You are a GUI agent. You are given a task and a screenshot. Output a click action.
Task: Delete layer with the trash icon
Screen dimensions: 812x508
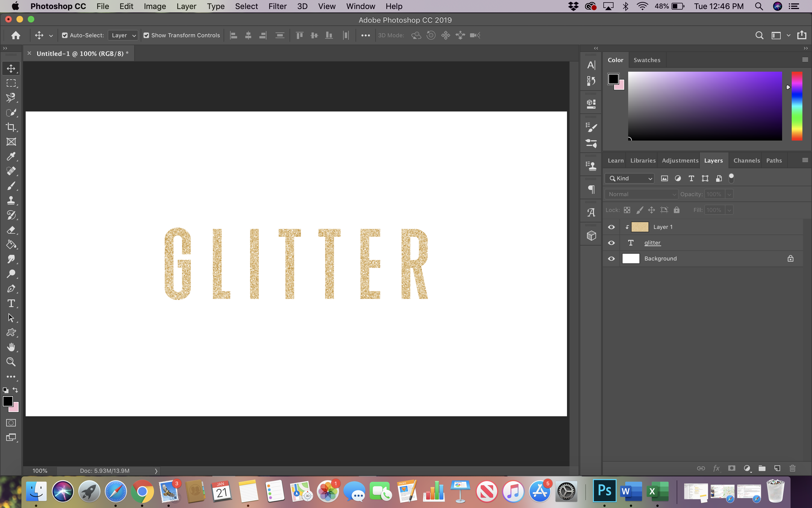point(793,468)
